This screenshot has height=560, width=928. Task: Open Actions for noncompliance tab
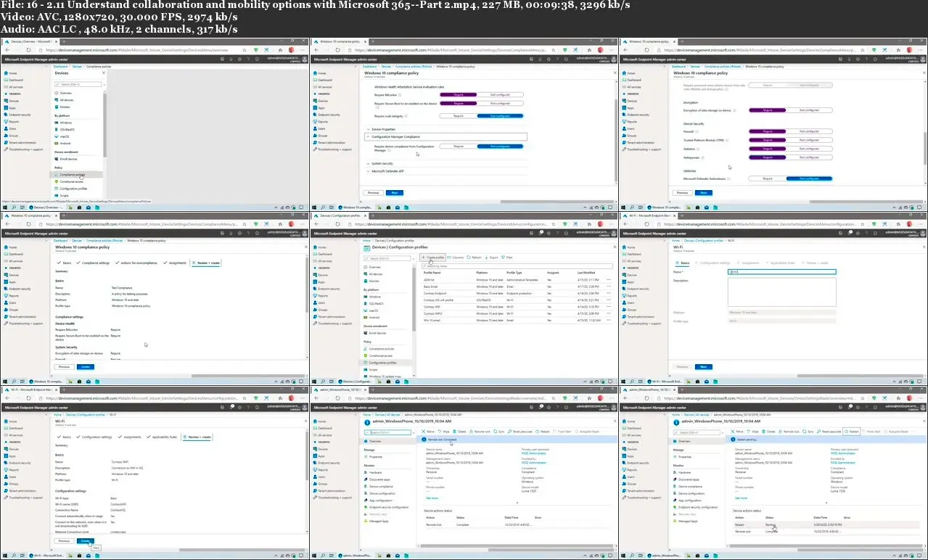137,263
